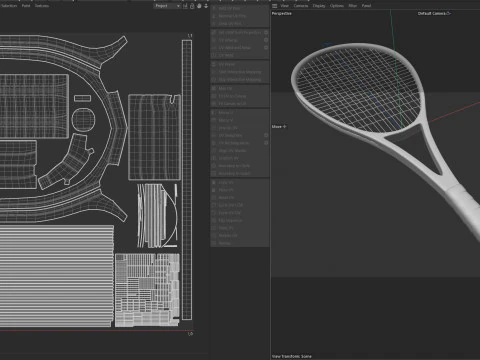
Task: Rotate the UVs with Cycle UV CCW
Action: 240,205
